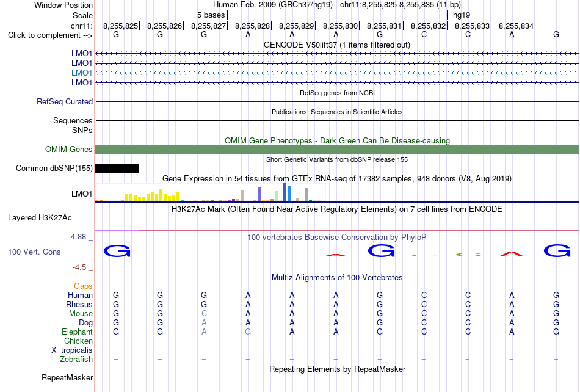
Task: Click the Scale label
Action: pyautogui.click(x=82, y=15)
